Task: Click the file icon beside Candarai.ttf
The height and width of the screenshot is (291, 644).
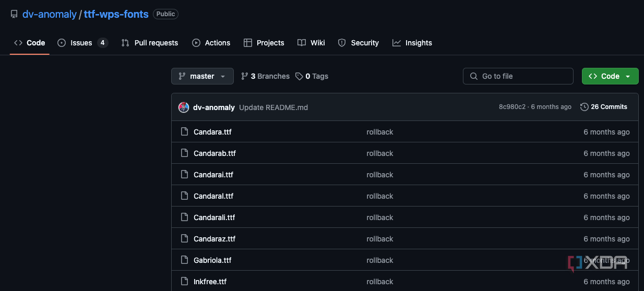Action: click(x=184, y=174)
